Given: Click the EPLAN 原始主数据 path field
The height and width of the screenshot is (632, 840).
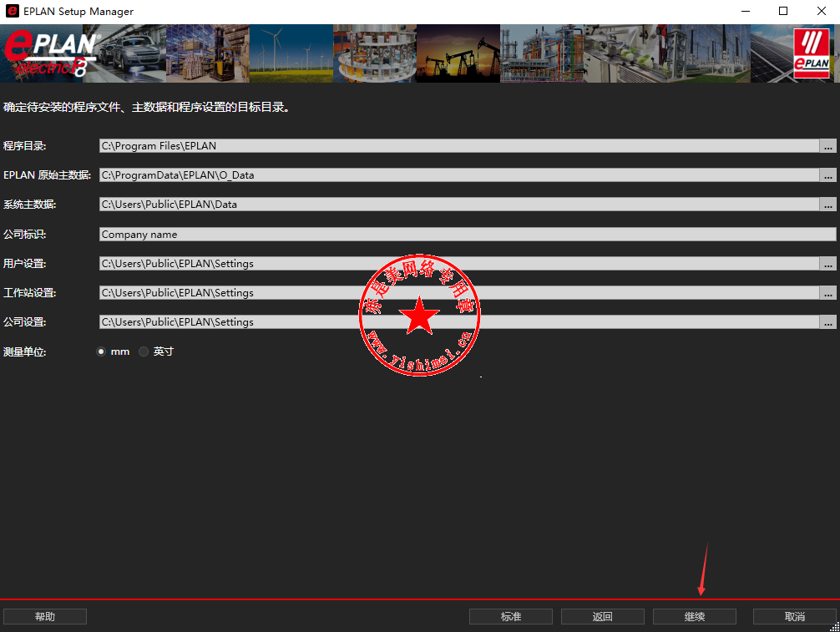Looking at the screenshot, I should [459, 175].
